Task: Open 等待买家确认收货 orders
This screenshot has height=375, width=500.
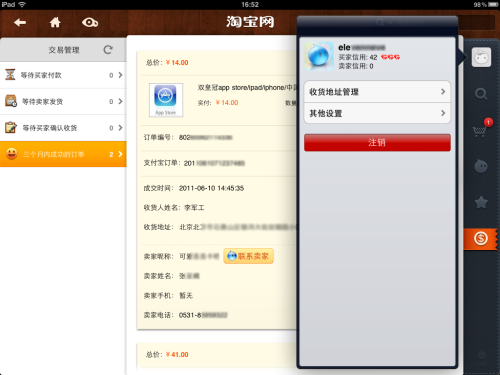Action: tap(63, 128)
